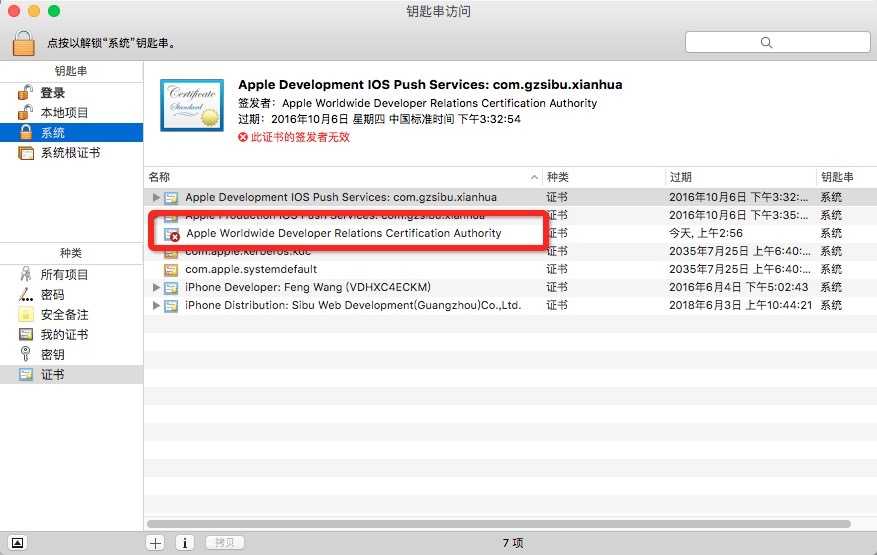This screenshot has width=877, height=555.
Task: Click certificate icon beside iPhone Distribution
Action: (x=171, y=305)
